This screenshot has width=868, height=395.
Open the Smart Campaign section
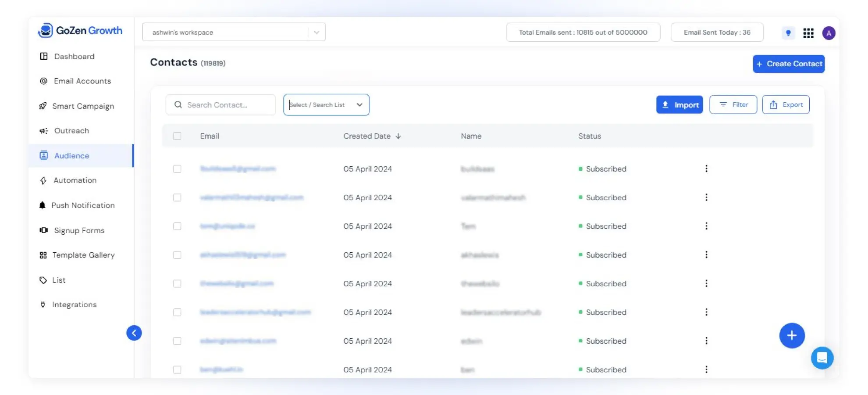83,106
